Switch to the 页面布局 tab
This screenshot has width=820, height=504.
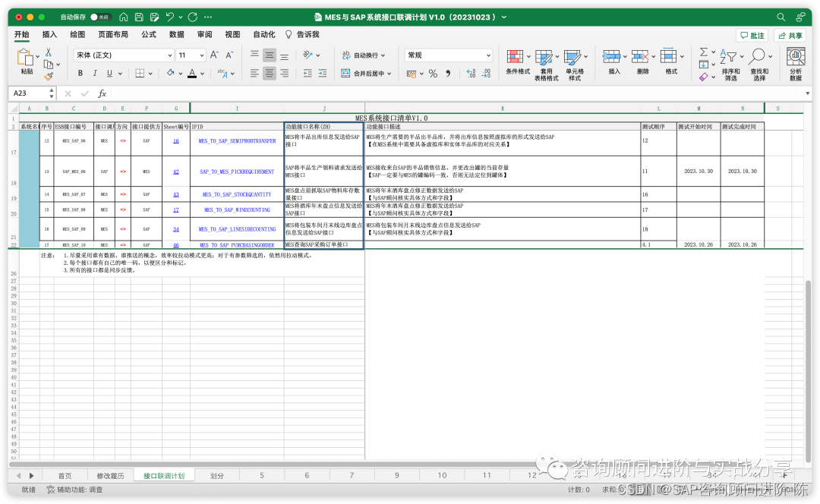[113, 34]
